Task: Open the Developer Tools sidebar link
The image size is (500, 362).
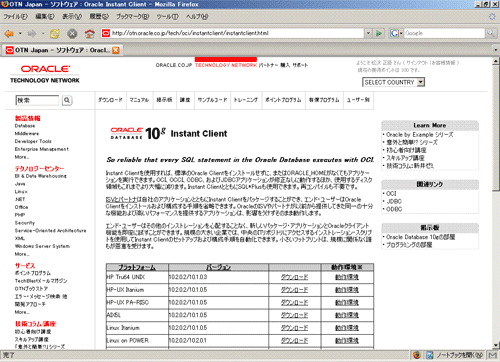Action: pyautogui.click(x=33, y=141)
